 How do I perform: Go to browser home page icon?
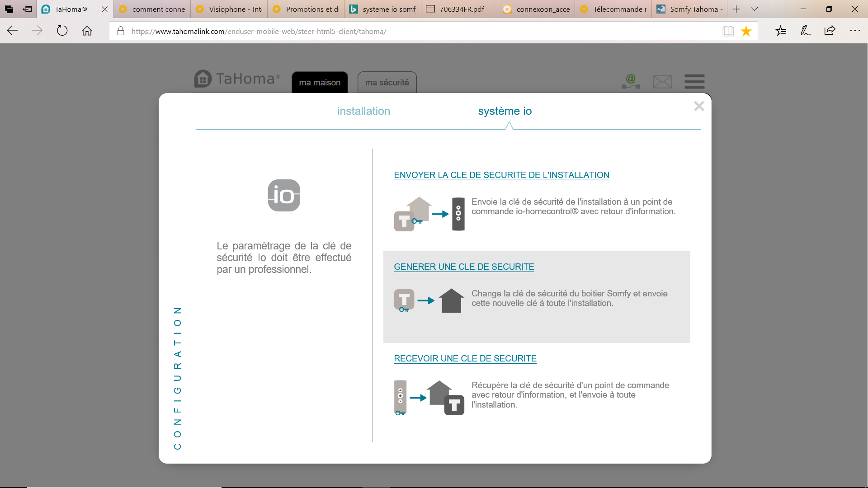click(87, 31)
